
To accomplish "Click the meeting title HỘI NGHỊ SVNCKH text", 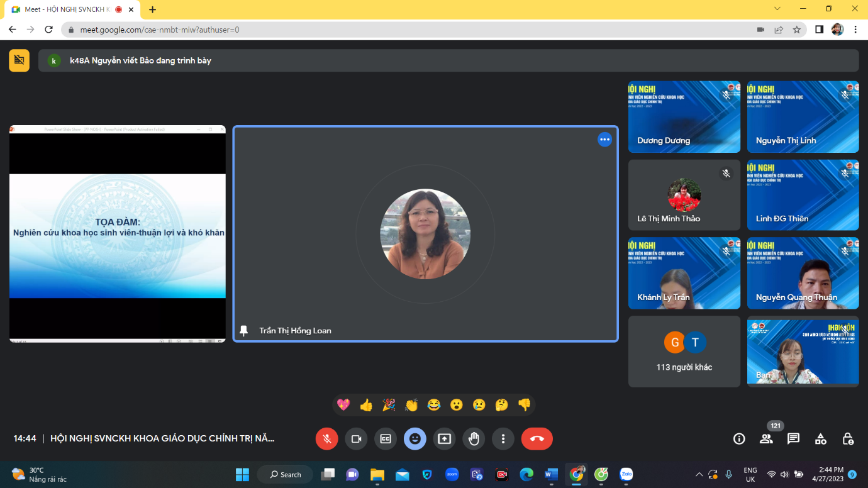I will (162, 439).
